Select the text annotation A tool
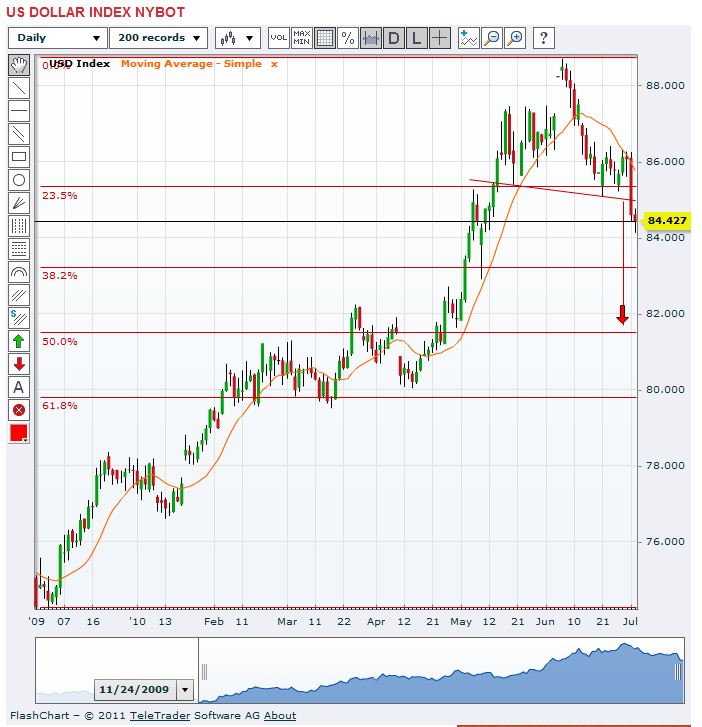 click(19, 387)
